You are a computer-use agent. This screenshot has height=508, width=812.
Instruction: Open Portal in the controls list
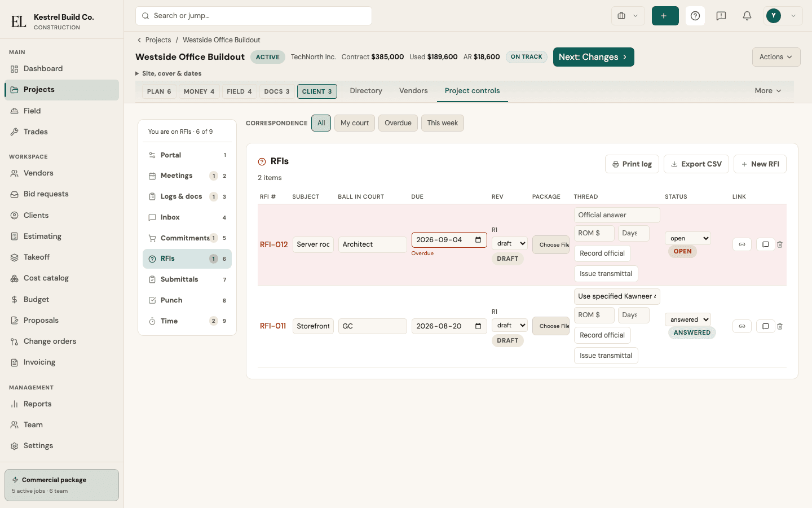click(187, 155)
